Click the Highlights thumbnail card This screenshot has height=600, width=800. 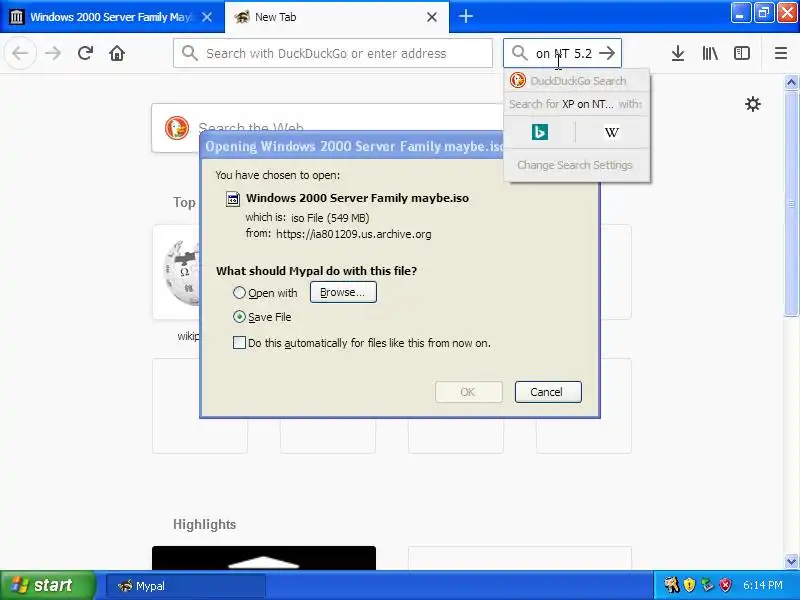click(x=264, y=558)
